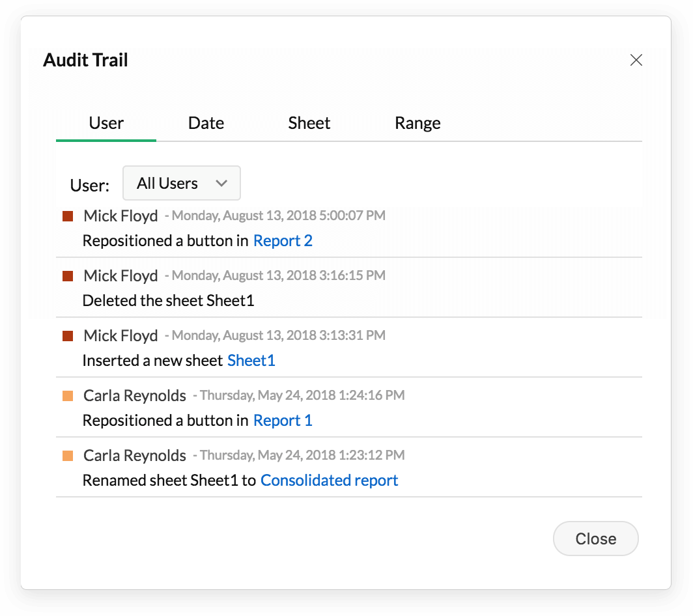Click the red square next to 'Deleted the sheet Sheet1'
The image size is (693, 616).
68,275
